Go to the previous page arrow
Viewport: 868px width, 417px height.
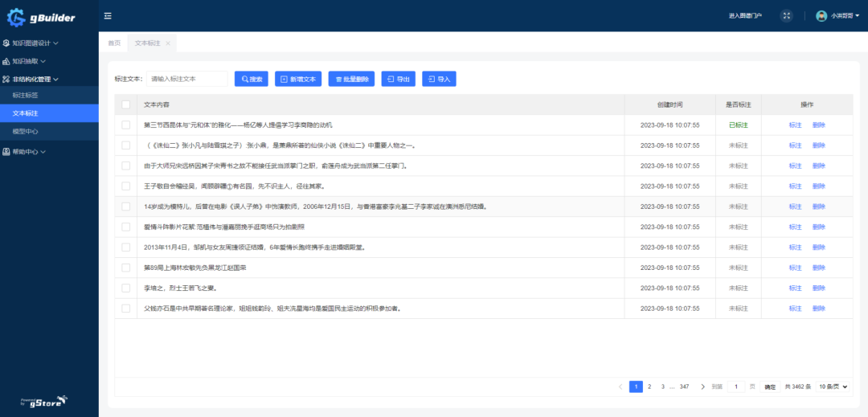click(620, 387)
